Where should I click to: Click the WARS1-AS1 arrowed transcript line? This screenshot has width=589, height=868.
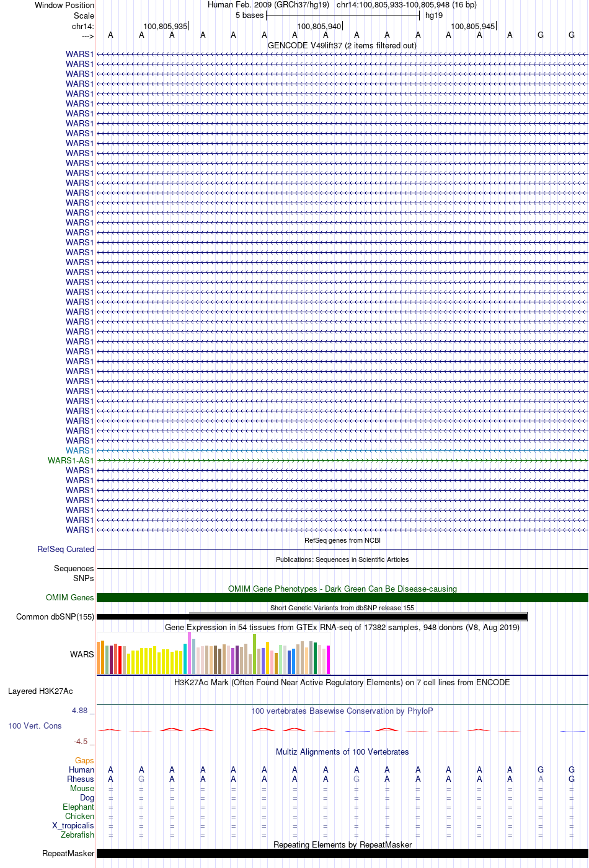(x=342, y=460)
